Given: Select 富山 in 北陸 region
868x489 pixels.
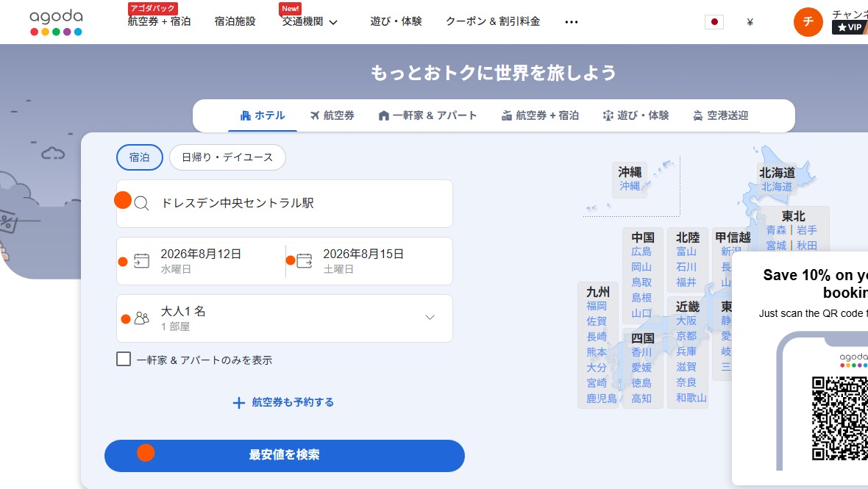Looking at the screenshot, I should (x=686, y=251).
